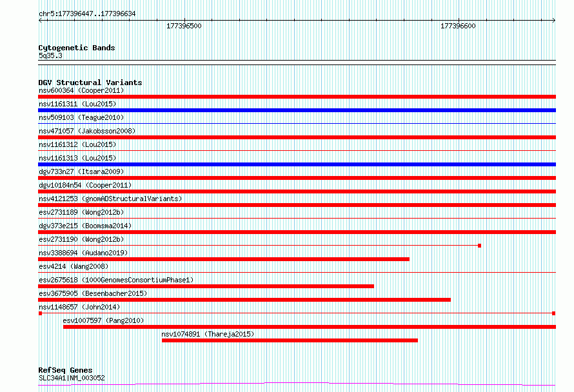Open variant nsv3388694 (Audano2019) label

[83, 253]
